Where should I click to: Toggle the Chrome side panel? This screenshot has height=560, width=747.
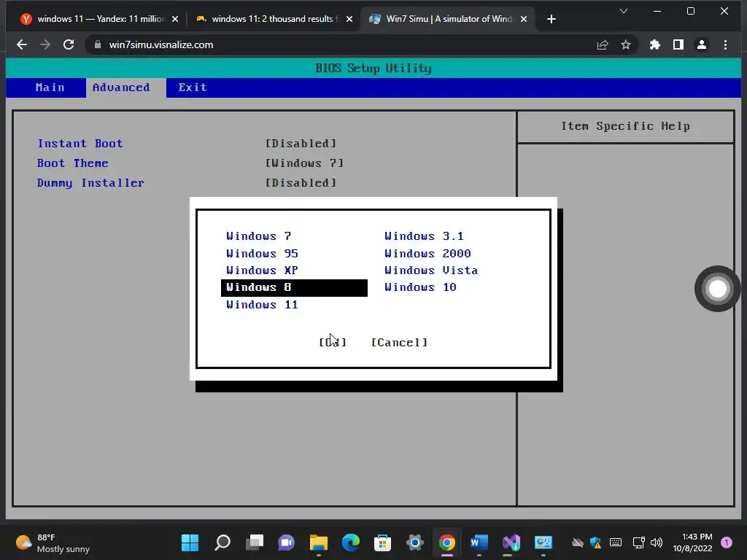pyautogui.click(x=678, y=44)
